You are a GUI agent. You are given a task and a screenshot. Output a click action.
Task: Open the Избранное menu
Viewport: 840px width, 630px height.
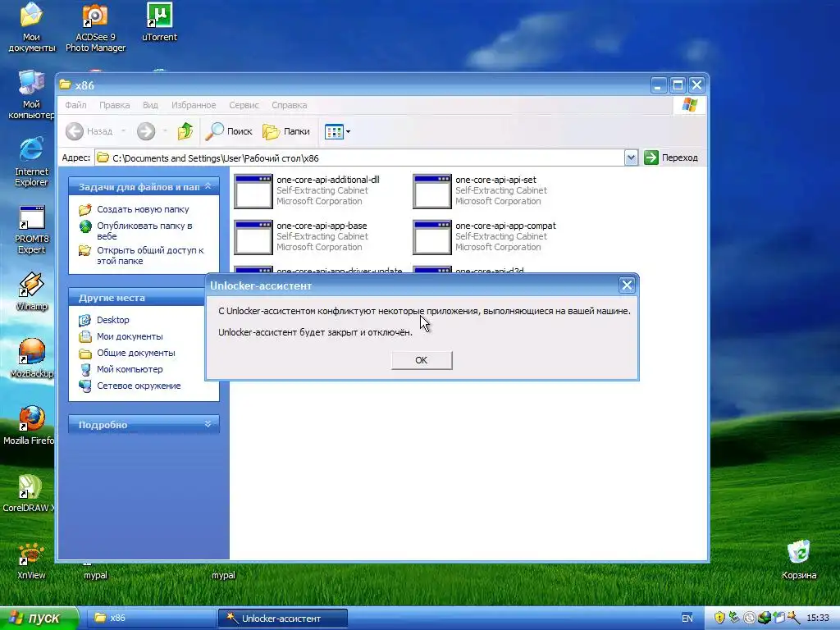click(x=194, y=105)
